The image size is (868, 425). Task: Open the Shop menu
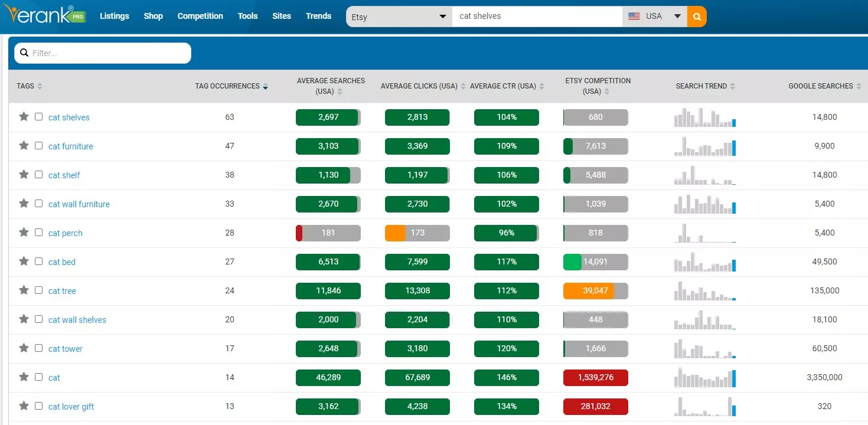(x=154, y=16)
